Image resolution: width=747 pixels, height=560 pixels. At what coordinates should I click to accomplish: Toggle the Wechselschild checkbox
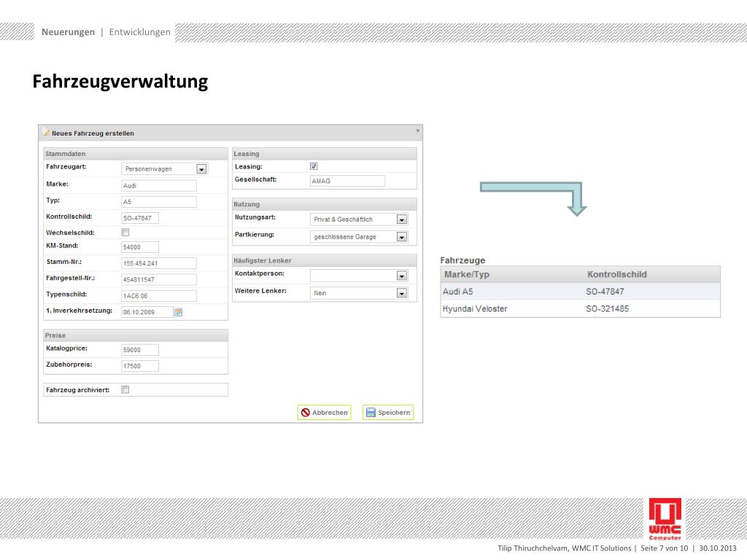pyautogui.click(x=125, y=233)
